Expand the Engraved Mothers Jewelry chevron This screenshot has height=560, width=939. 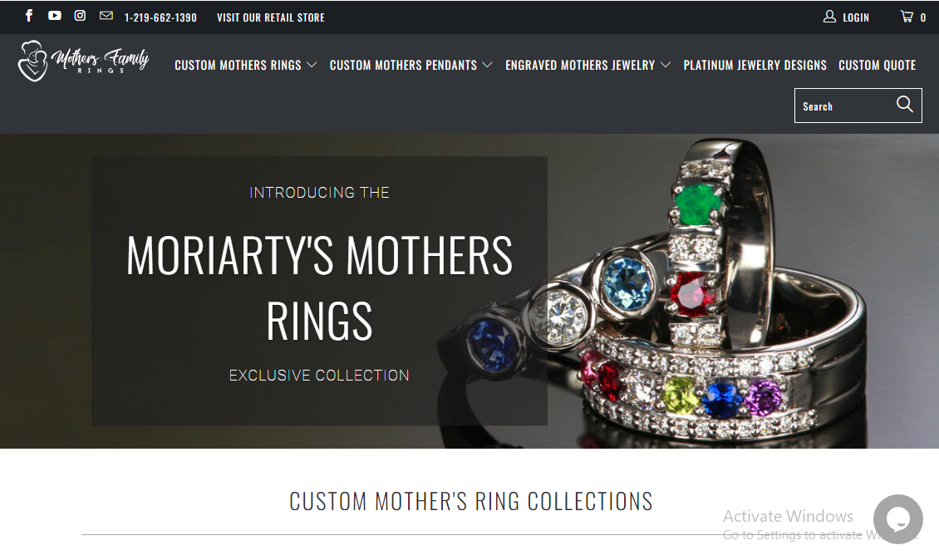tap(666, 65)
